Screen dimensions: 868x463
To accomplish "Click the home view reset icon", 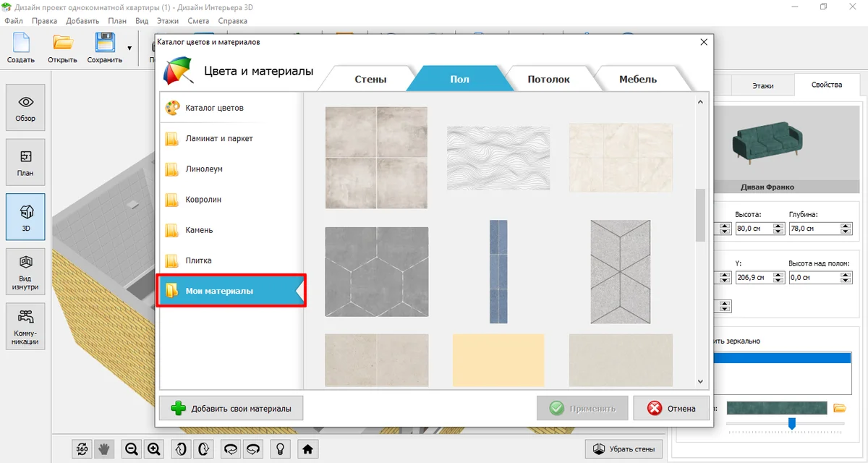I will coord(307,449).
